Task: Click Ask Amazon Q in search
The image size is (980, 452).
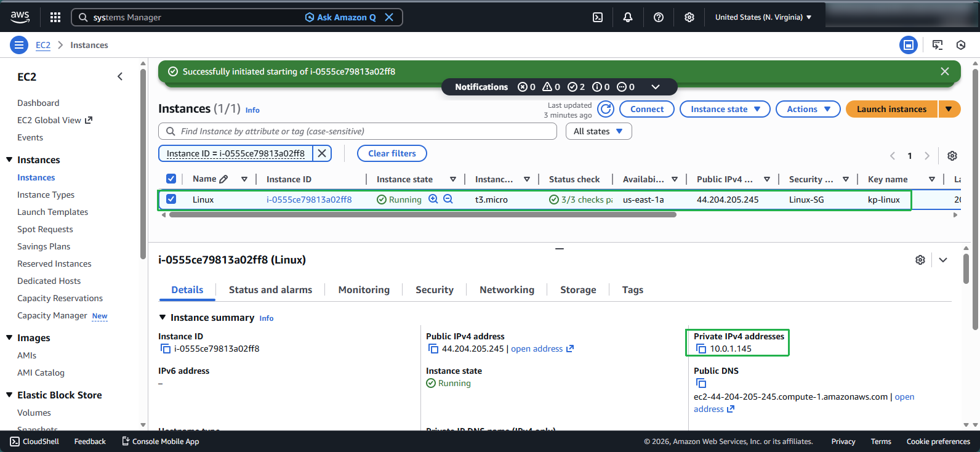Action: tap(340, 17)
